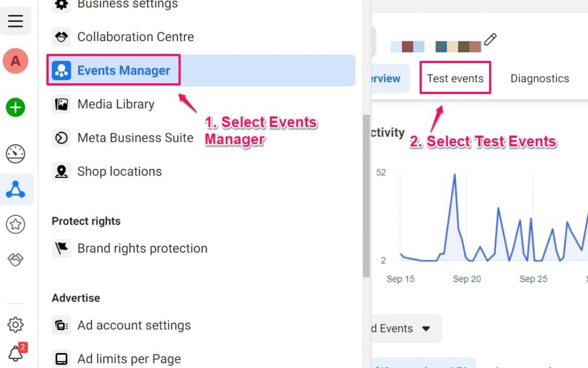Expand the Events filter dropdown
Image resolution: width=588 pixels, height=368 pixels.
tap(426, 328)
